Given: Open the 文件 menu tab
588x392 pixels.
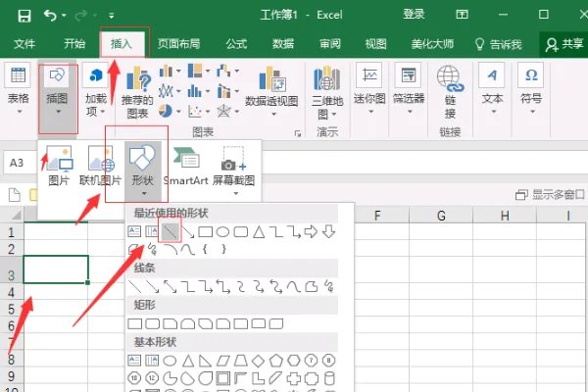Looking at the screenshot, I should (24, 44).
